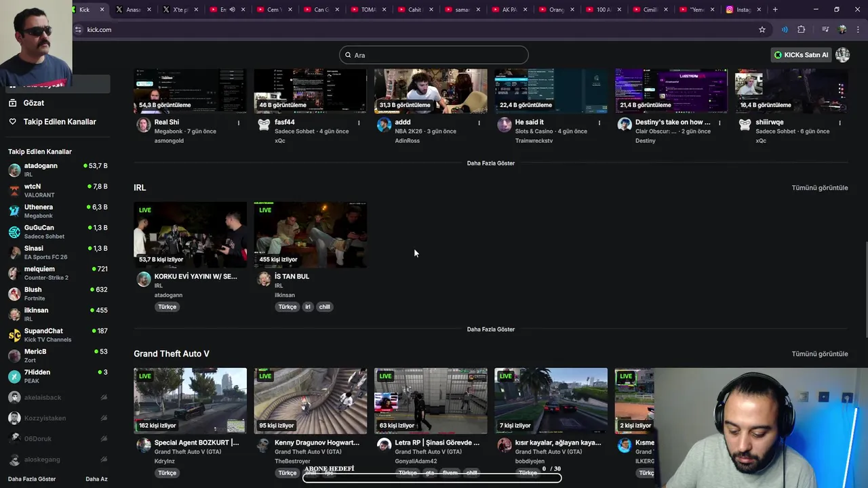Open SupandChat avatar in followed channels
The image size is (868, 488).
click(14, 335)
